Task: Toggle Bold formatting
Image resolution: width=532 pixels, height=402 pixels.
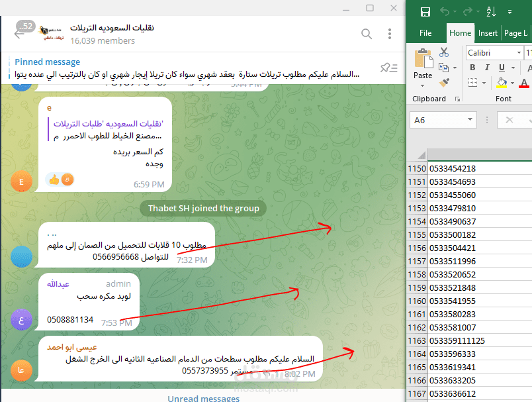Action: 472,68
